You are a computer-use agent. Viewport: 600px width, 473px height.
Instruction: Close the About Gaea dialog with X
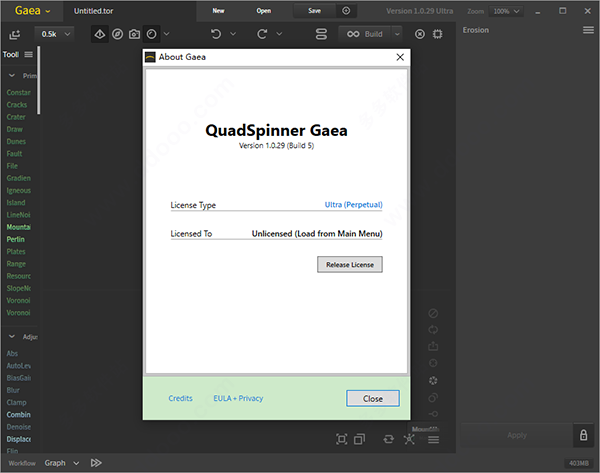[x=400, y=57]
